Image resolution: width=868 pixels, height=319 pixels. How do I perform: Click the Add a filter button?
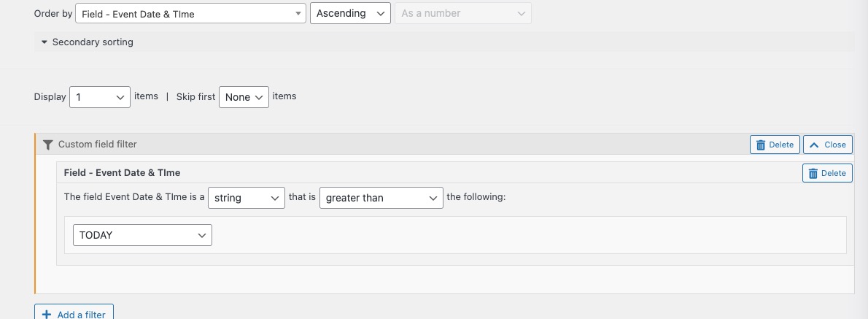(74, 314)
